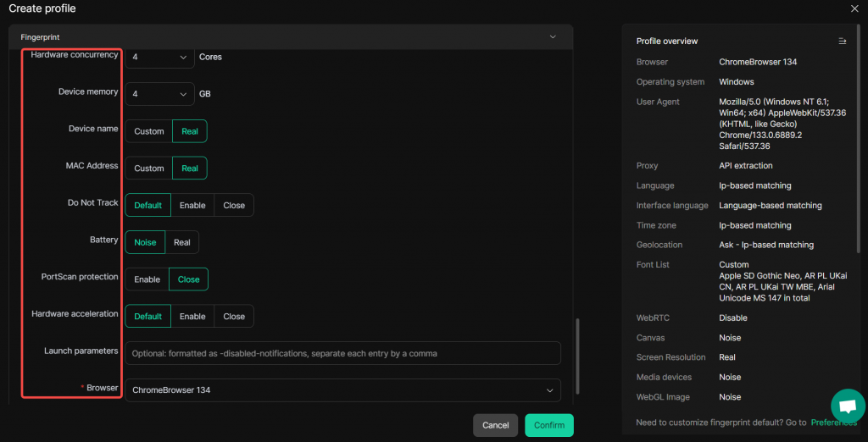Open the Hardware concurrency cores dropdown
The image size is (868, 442).
159,58
